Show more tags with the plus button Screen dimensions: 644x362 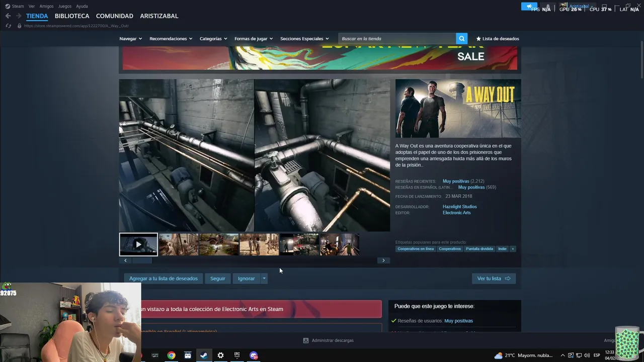coord(513,249)
